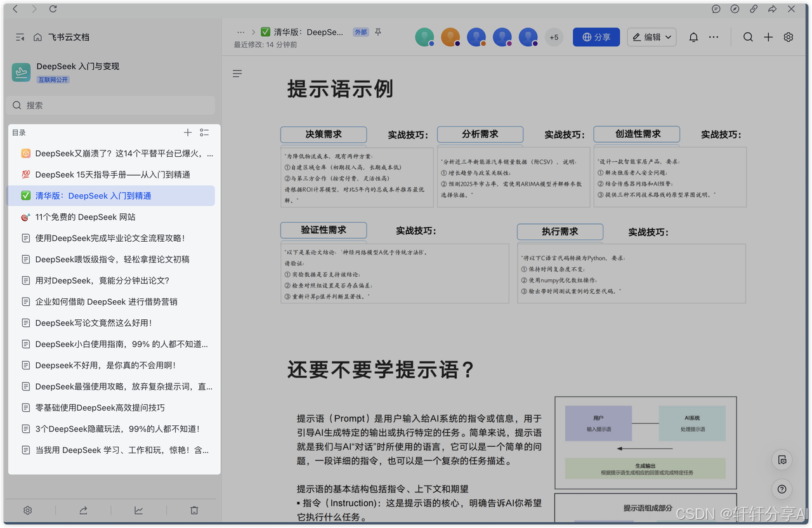Open 用对DeepSeek，竟能分分钟出论文 page
Screen dimensions: 812x528
(x=112, y=280)
